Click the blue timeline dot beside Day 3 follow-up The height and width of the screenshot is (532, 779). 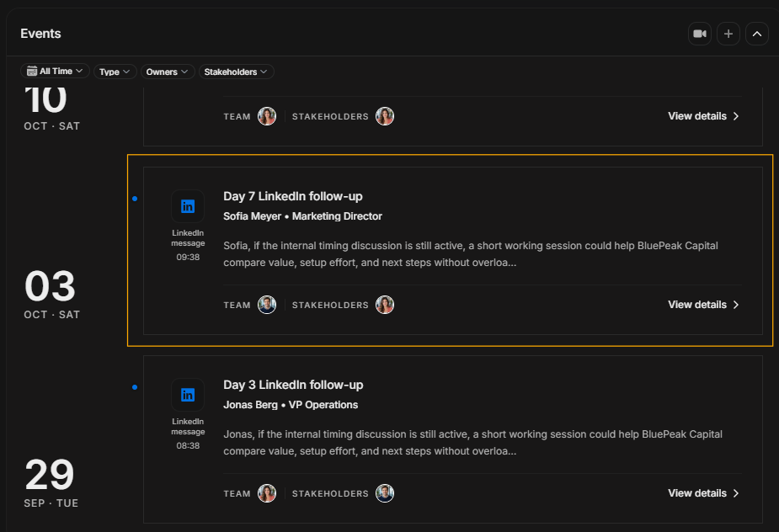pos(135,387)
